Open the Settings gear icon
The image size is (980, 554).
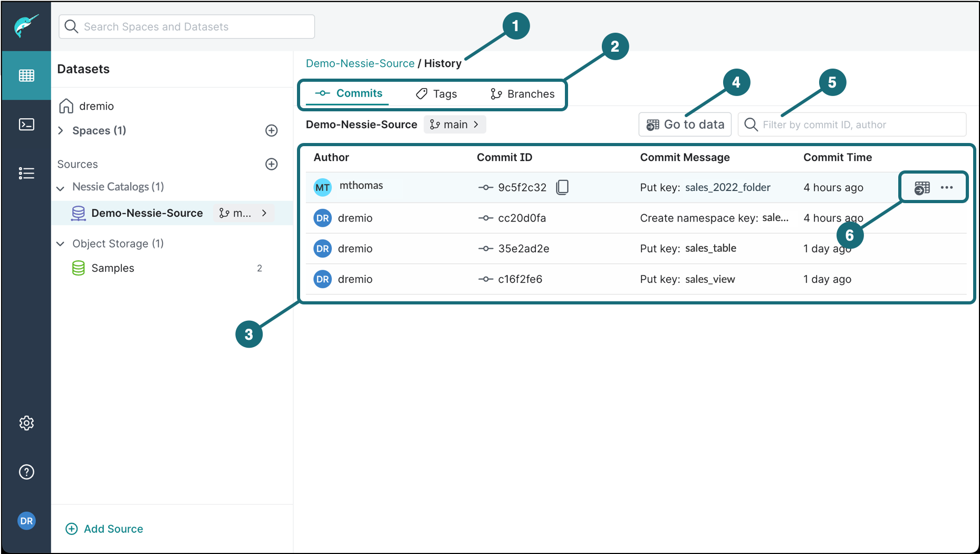click(x=26, y=423)
